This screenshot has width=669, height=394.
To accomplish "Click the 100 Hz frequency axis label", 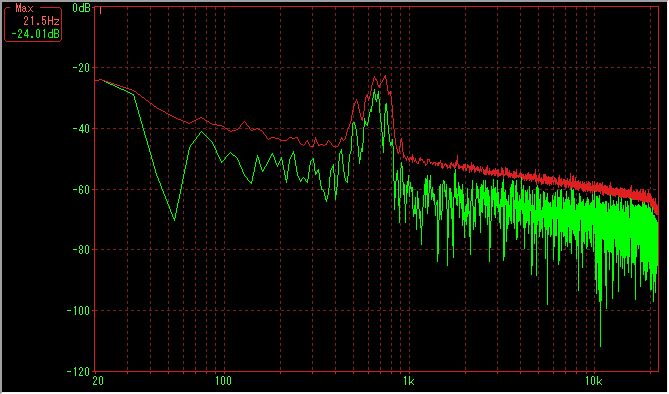I will (222, 381).
